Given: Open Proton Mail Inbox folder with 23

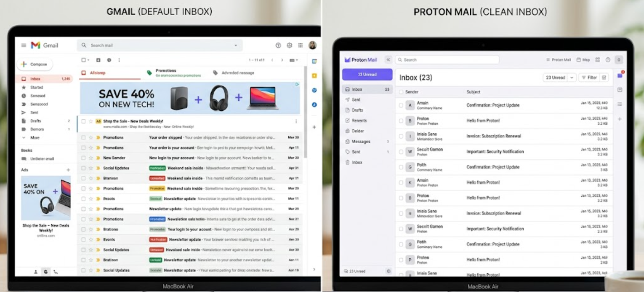Looking at the screenshot, I should pyautogui.click(x=367, y=89).
